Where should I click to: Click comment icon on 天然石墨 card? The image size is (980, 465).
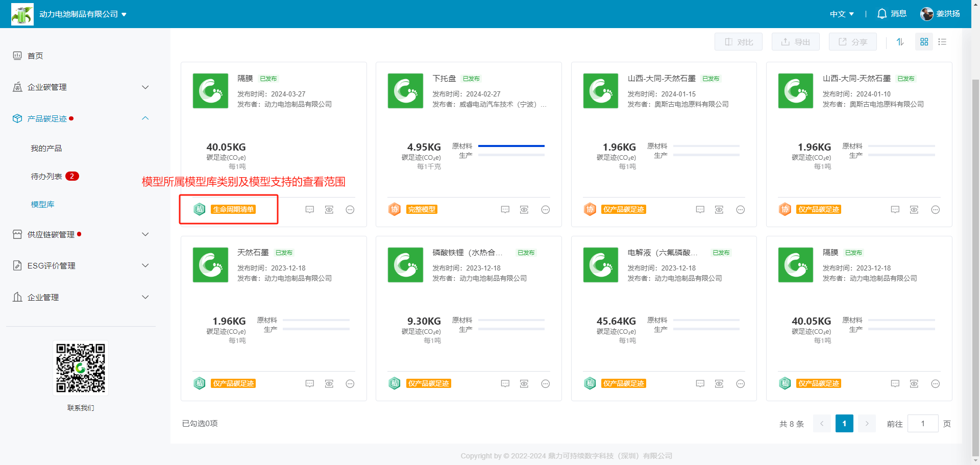click(309, 384)
